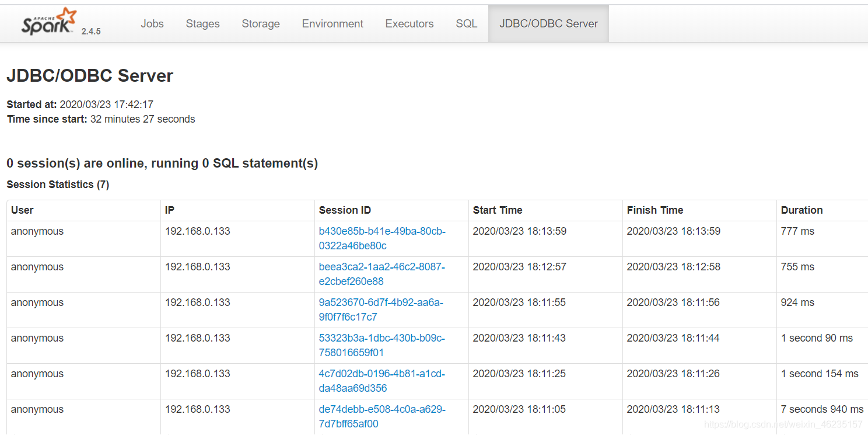Click the JDBC/ODBC Server page heading
This screenshot has width=868, height=435.
(x=90, y=76)
